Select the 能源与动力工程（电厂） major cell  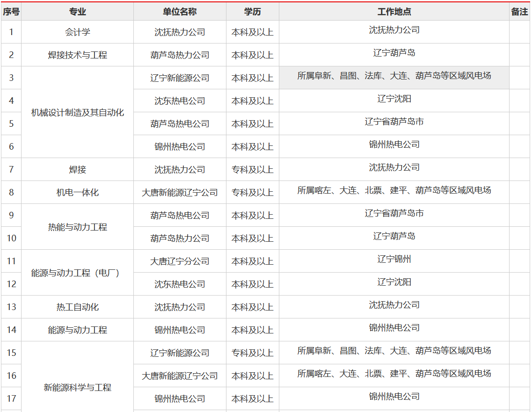coord(77,273)
